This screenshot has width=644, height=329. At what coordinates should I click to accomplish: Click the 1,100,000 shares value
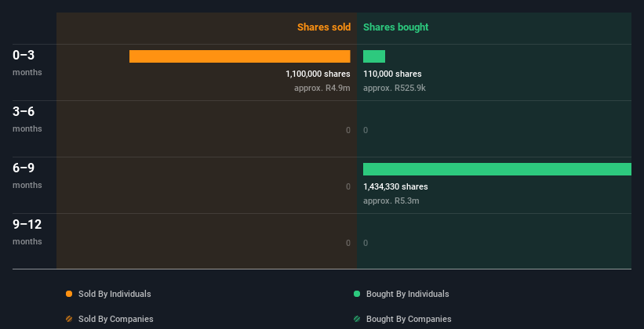tap(318, 74)
